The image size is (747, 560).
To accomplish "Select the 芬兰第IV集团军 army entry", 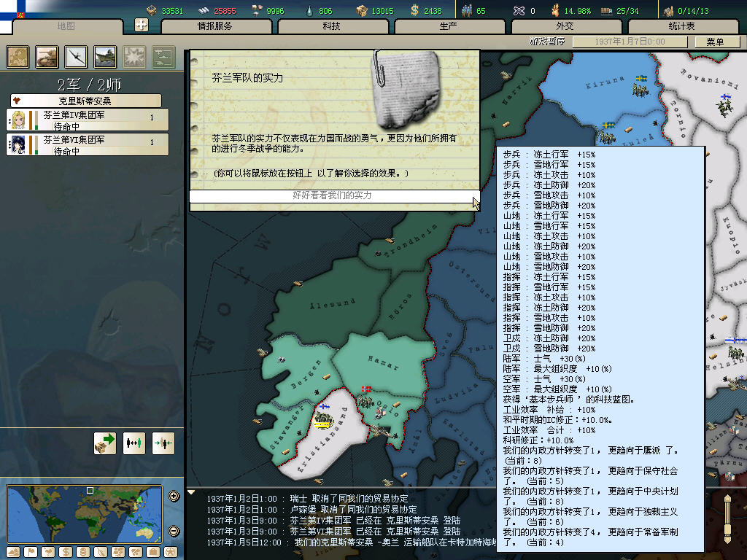I will pos(88,120).
